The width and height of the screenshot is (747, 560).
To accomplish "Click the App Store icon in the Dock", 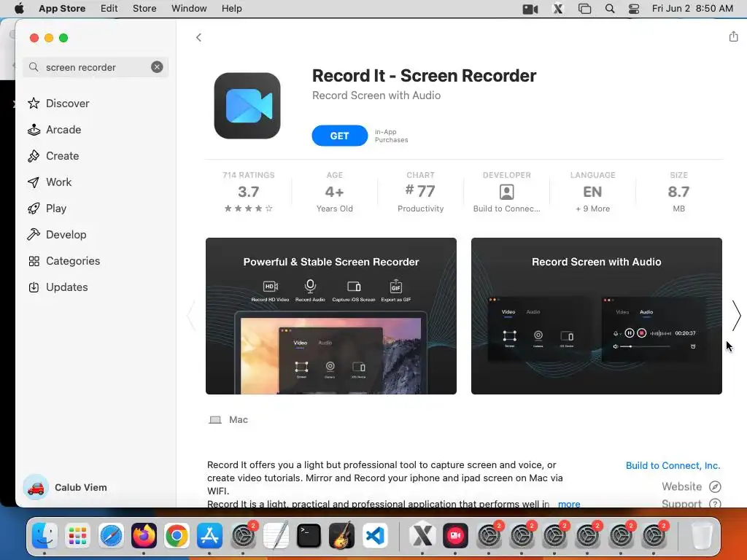I will click(209, 536).
